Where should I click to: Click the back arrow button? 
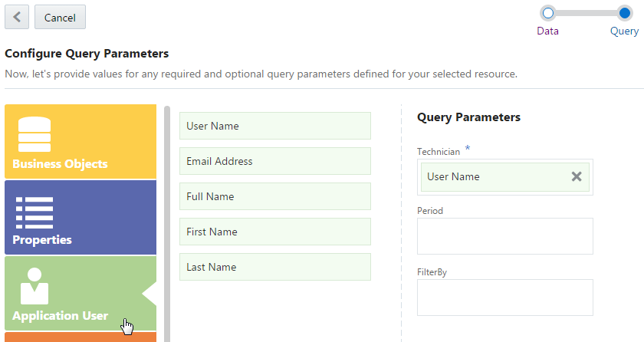(x=17, y=17)
